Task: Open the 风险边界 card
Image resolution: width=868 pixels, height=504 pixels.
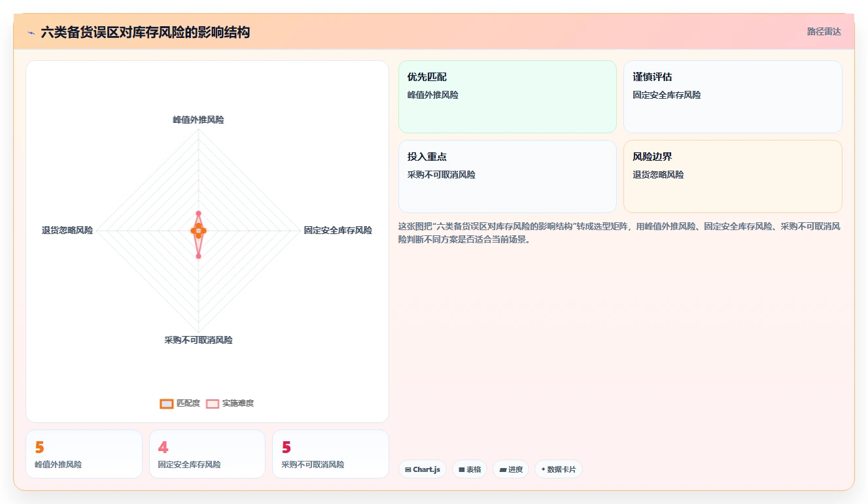Action: tap(733, 176)
